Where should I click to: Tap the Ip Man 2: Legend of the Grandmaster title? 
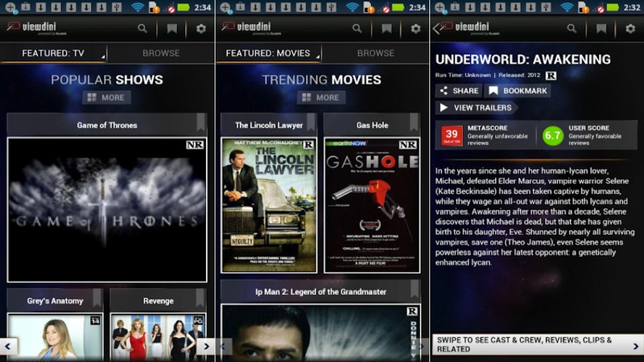tap(320, 292)
